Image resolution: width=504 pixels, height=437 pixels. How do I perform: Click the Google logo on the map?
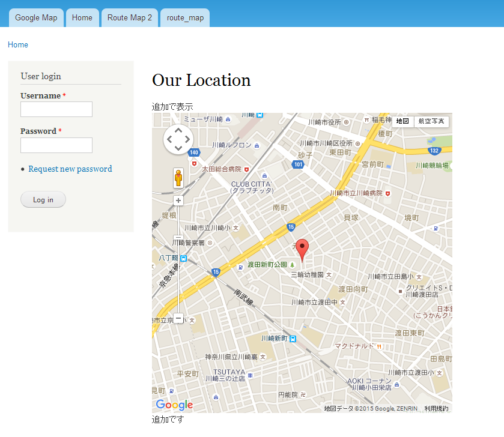[174, 405]
